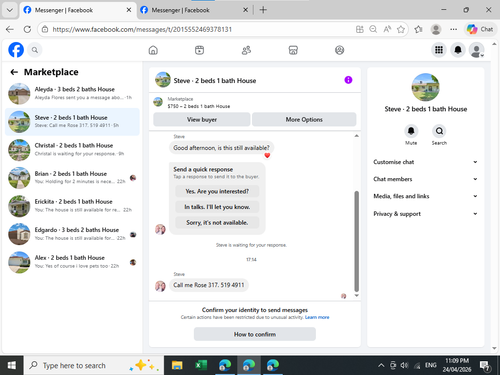Open the Learn more link
500x375 pixels.
click(x=317, y=317)
